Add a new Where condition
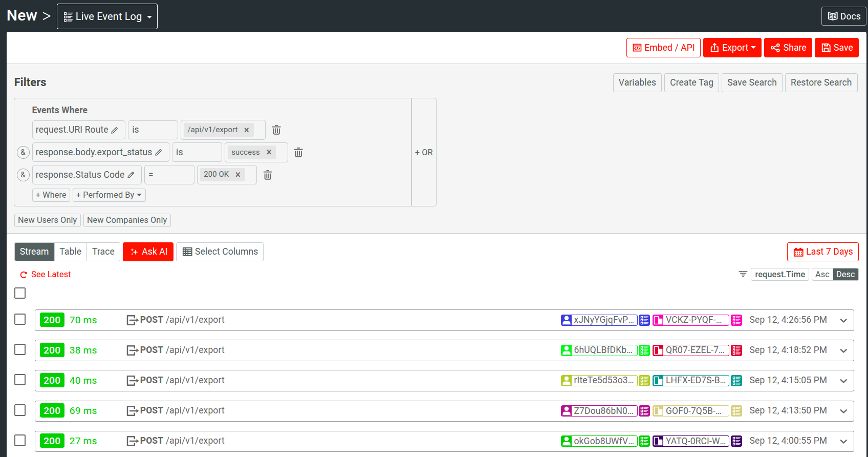Image resolution: width=868 pixels, height=457 pixels. 51,195
